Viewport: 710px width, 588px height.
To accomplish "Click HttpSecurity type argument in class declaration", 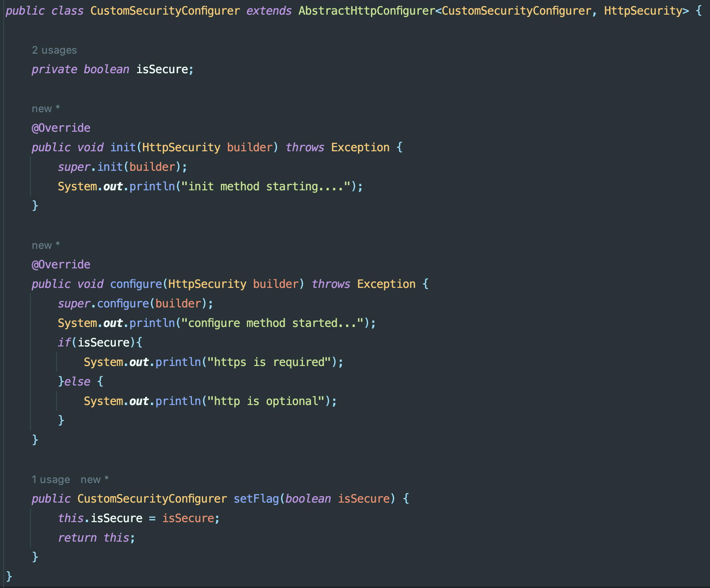I will [643, 11].
